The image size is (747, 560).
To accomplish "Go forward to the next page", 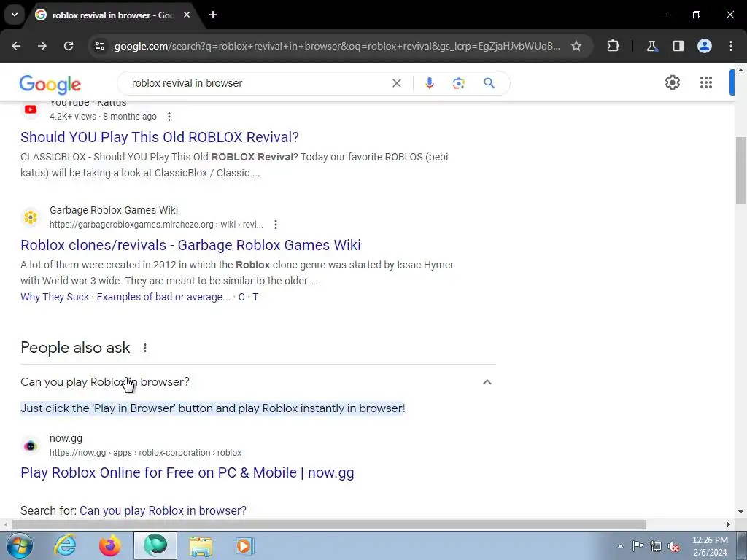I will point(42,46).
